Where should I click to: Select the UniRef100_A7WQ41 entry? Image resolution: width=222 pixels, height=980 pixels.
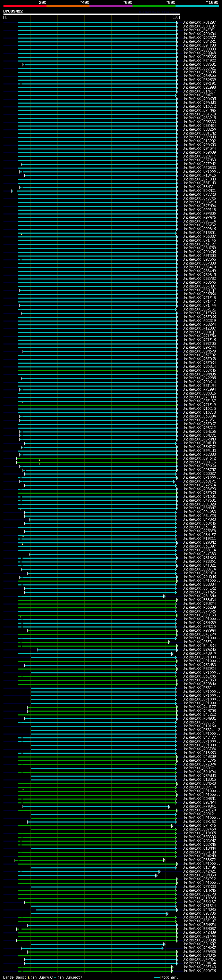point(199,807)
